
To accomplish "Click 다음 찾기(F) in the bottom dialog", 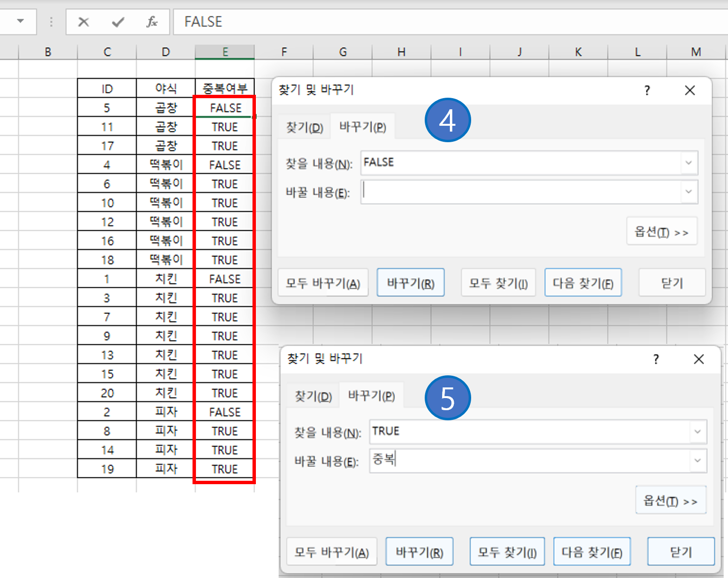I will pos(591,551).
